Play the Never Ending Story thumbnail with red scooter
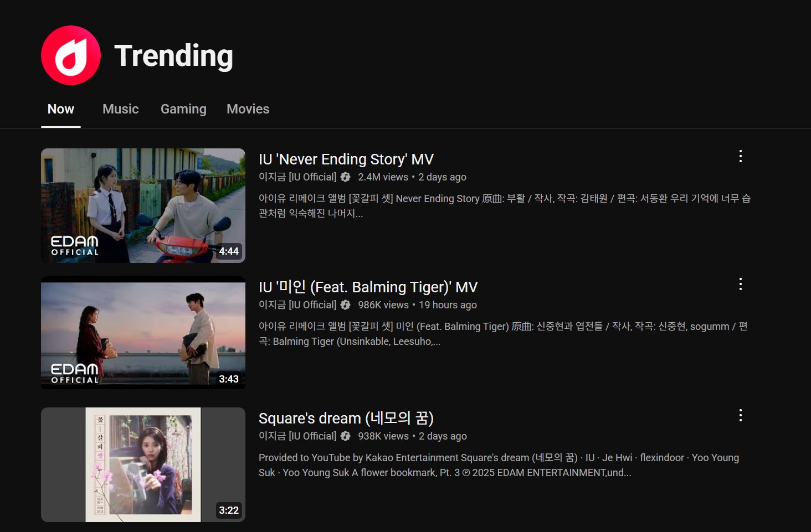The width and height of the screenshot is (811, 532). [x=143, y=205]
